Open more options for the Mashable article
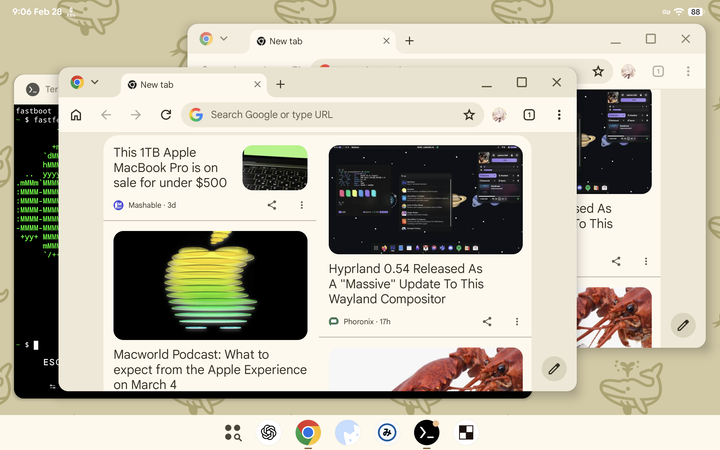Viewport: 720px width, 450px height. (302, 205)
